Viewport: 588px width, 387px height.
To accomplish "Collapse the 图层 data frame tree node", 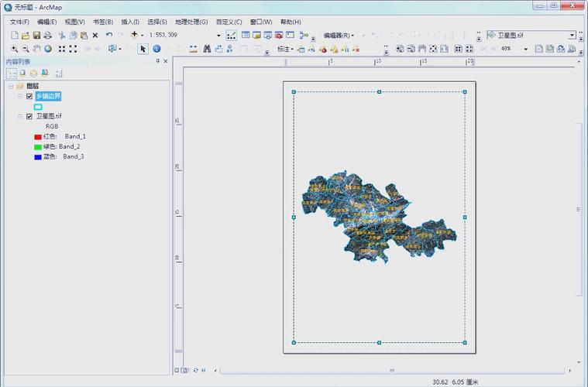I will 11,87.
